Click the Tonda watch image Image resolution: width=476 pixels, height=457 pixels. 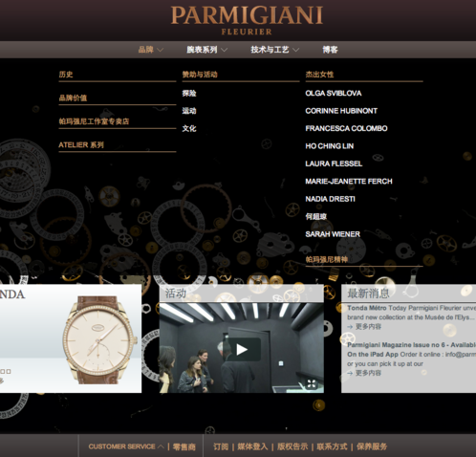[99, 340]
